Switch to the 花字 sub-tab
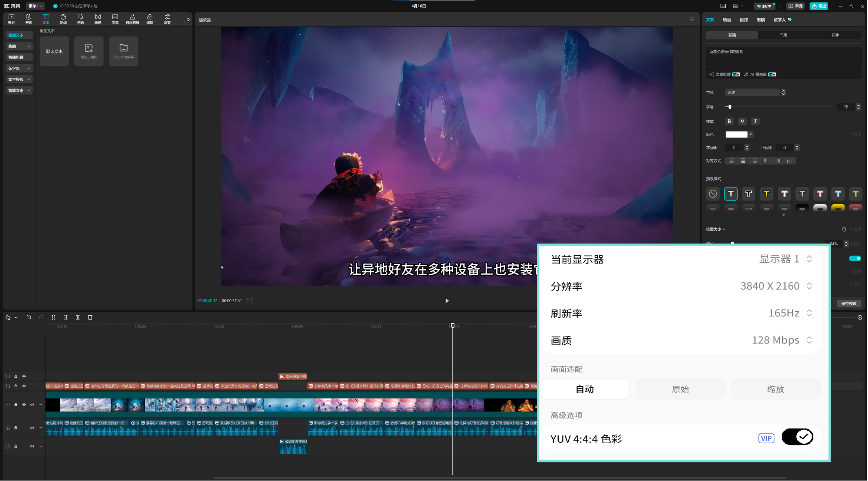This screenshot has height=481, width=868. [x=835, y=35]
